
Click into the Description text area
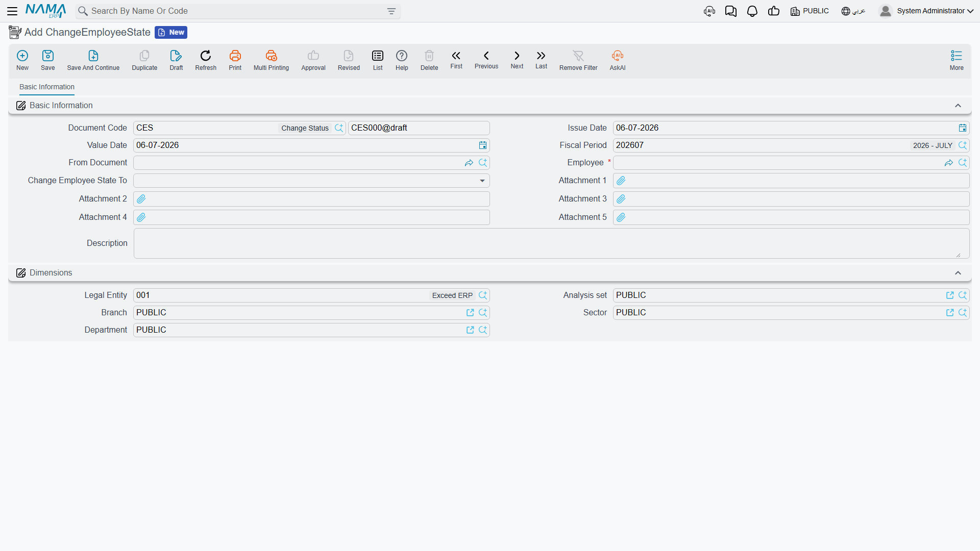(551, 243)
